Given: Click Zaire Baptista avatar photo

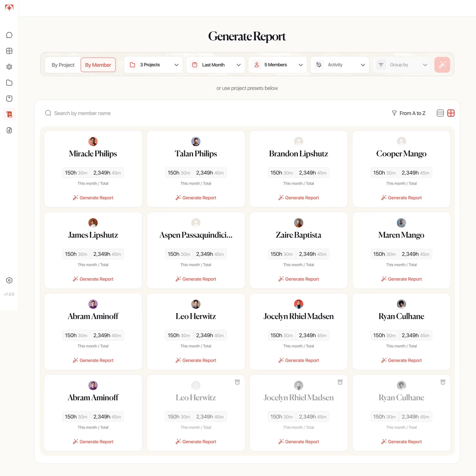Looking at the screenshot, I should pos(298,223).
